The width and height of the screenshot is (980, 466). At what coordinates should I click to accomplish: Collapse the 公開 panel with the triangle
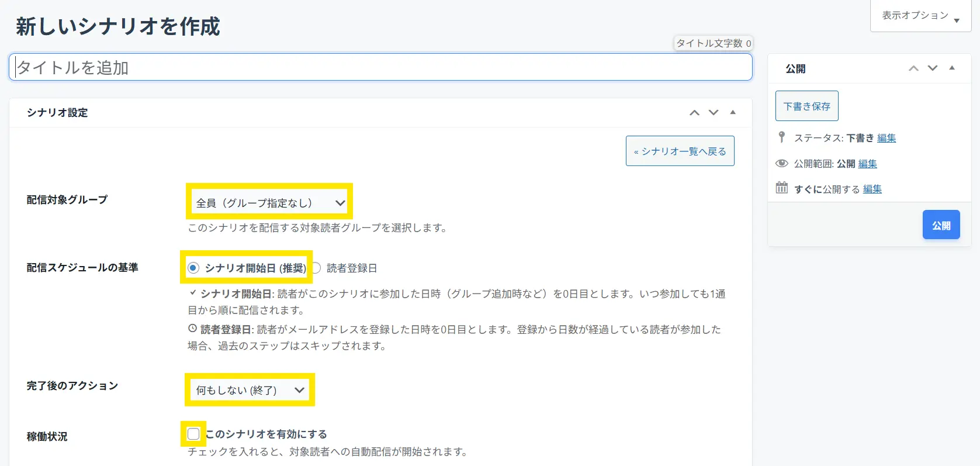tap(952, 68)
